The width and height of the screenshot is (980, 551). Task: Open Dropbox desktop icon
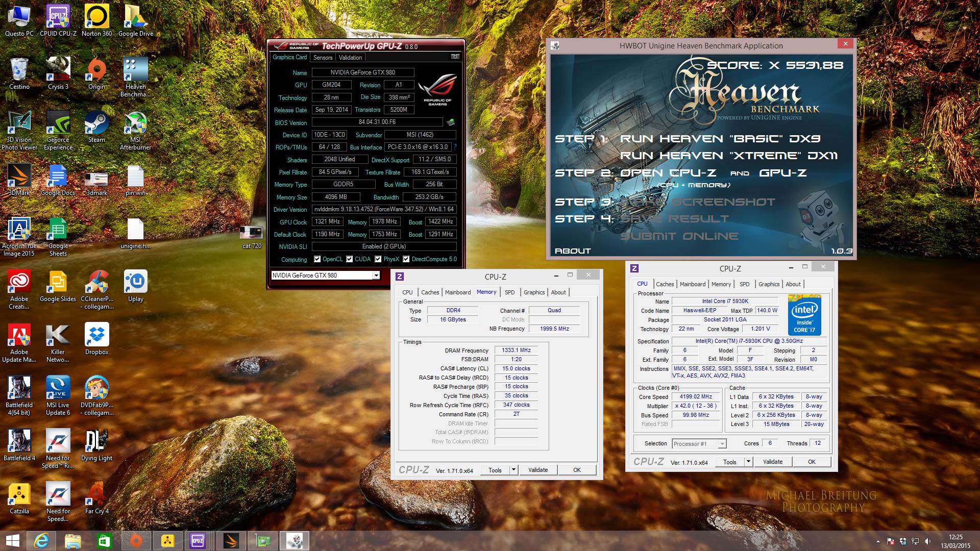tap(96, 339)
